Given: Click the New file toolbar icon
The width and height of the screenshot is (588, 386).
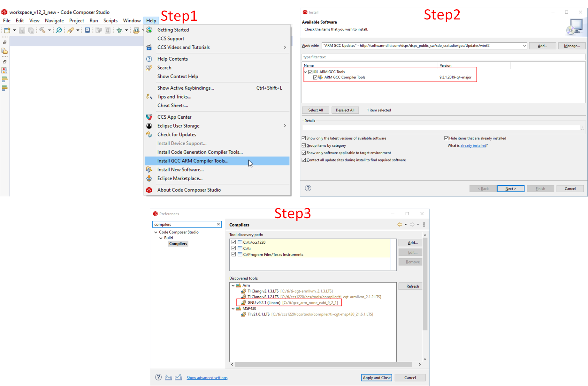Looking at the screenshot, I should point(7,30).
